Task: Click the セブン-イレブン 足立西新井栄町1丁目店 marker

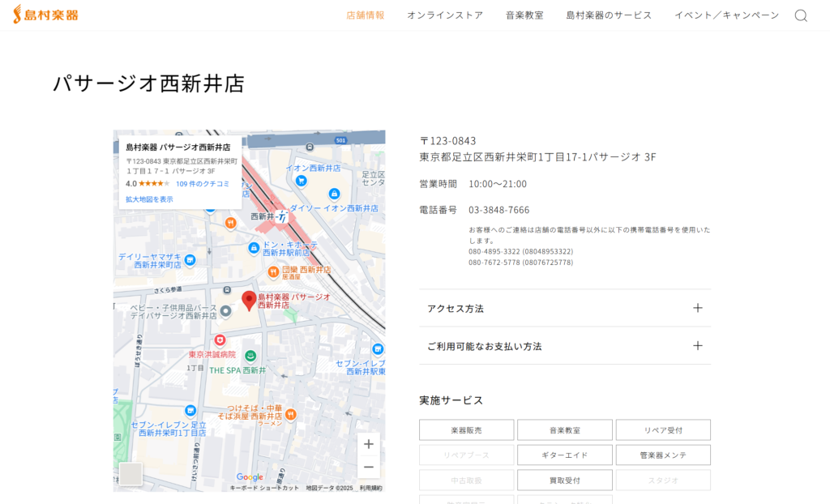Action: pos(190,410)
